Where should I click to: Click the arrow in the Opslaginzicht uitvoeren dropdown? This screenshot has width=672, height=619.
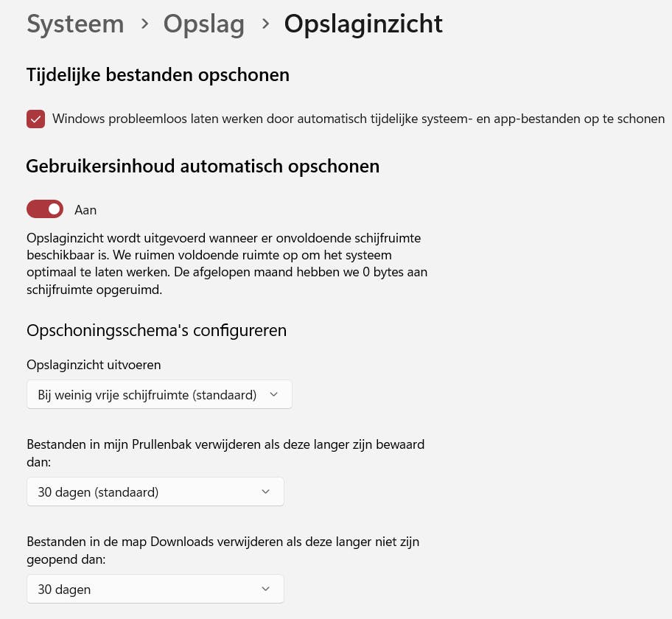[274, 394]
